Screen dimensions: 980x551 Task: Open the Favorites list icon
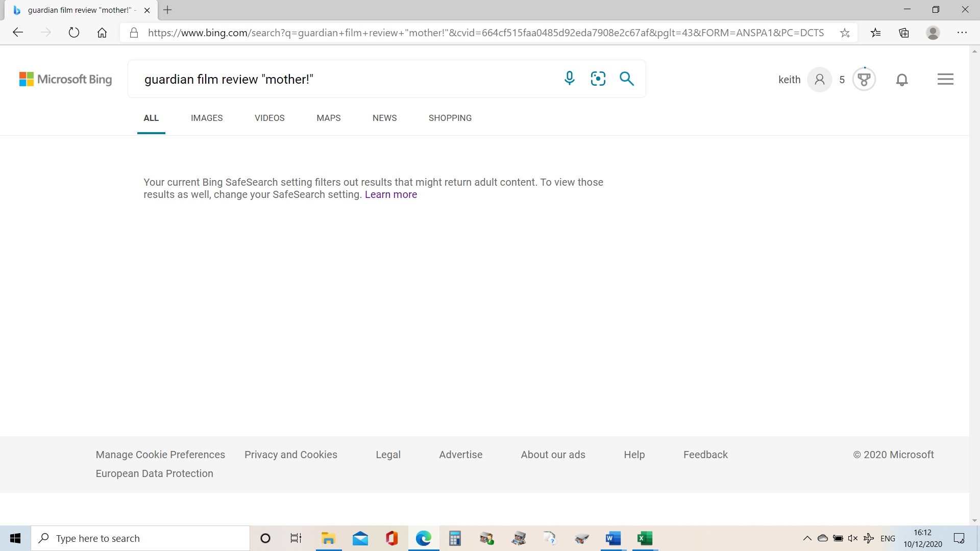[x=876, y=33]
